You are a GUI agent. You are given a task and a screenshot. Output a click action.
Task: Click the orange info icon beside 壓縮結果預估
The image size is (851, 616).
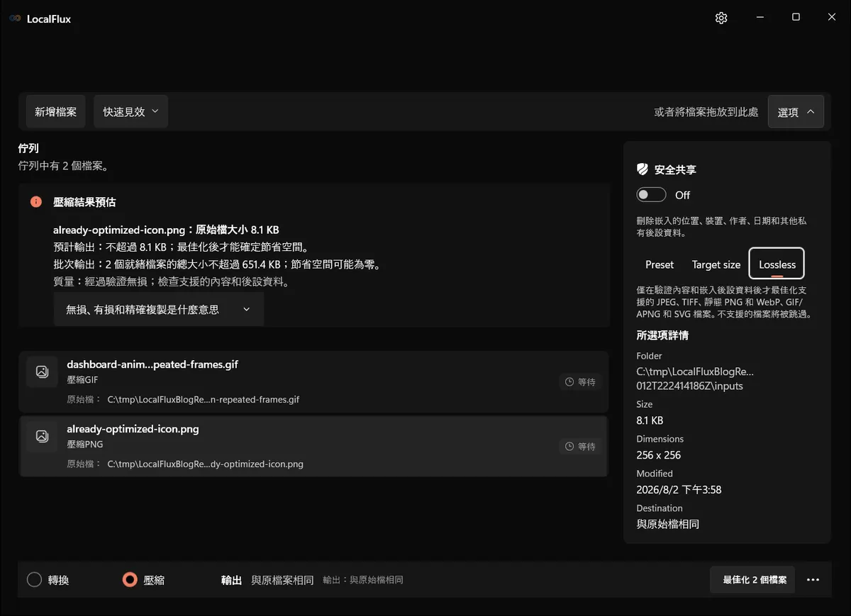36,202
